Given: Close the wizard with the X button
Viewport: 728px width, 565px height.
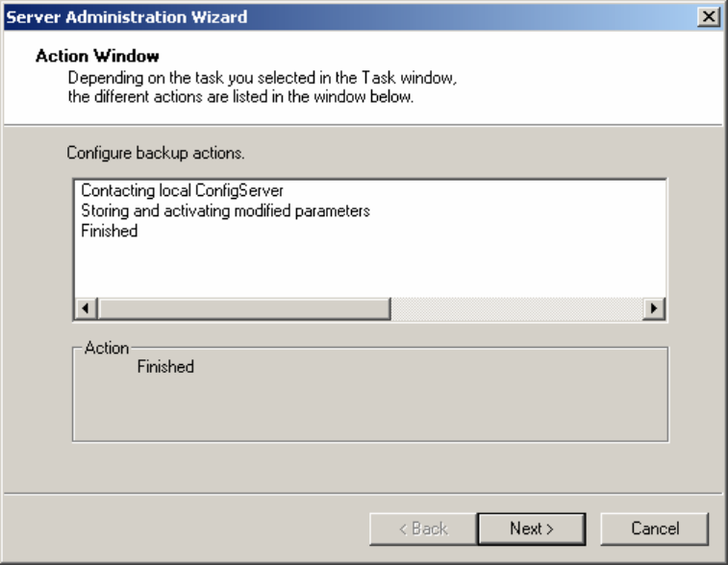Looking at the screenshot, I should [x=710, y=17].
